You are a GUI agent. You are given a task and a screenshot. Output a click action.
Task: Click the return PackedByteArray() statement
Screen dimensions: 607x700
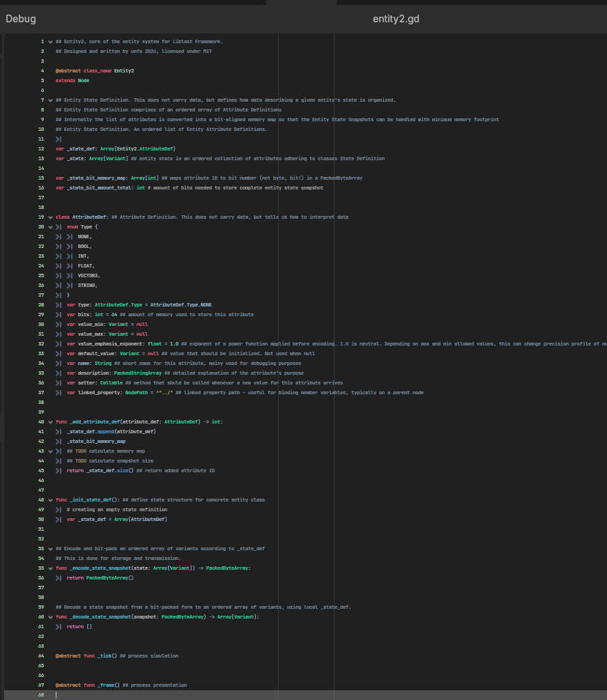tap(100, 577)
